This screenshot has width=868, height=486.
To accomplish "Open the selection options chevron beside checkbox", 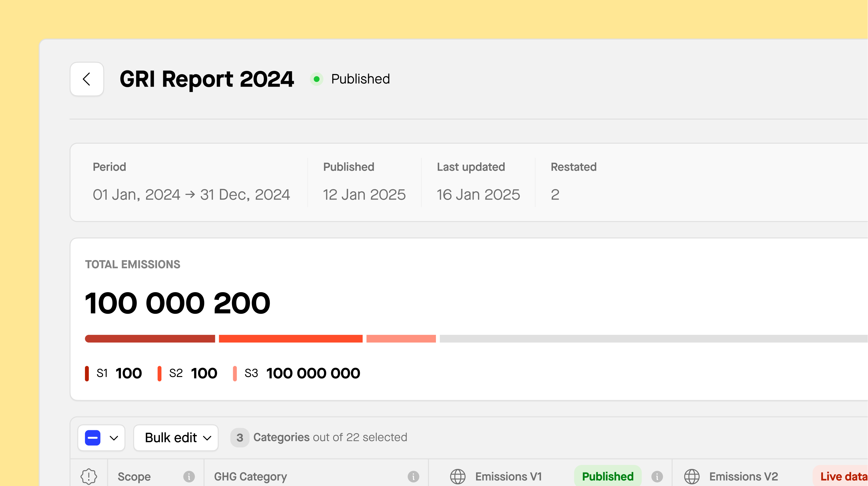I will click(114, 438).
